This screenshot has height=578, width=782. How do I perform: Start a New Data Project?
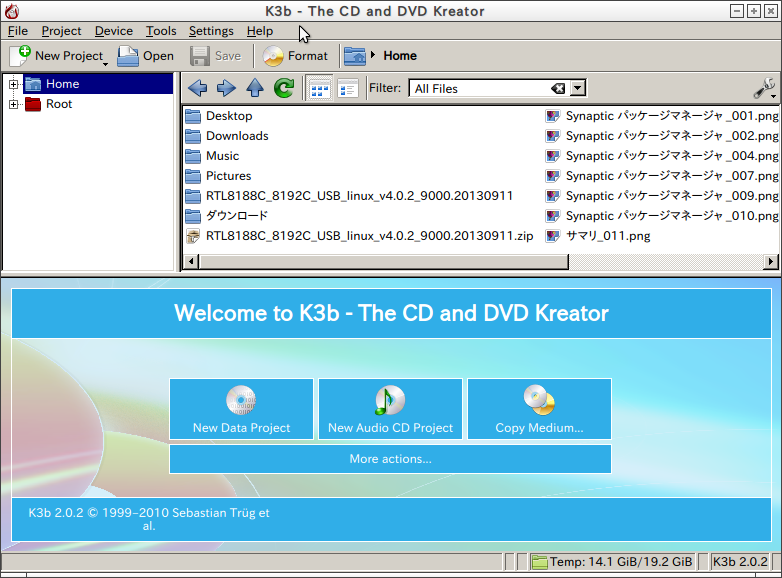click(241, 409)
